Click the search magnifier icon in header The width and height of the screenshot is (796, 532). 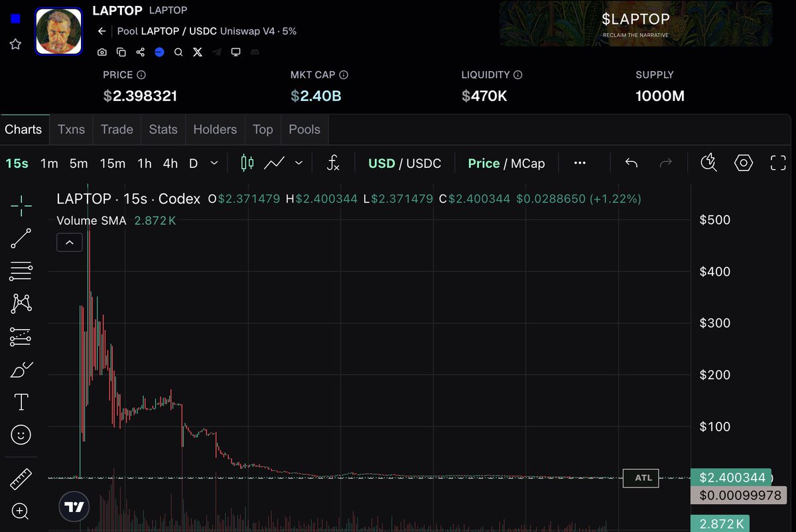pos(178,52)
